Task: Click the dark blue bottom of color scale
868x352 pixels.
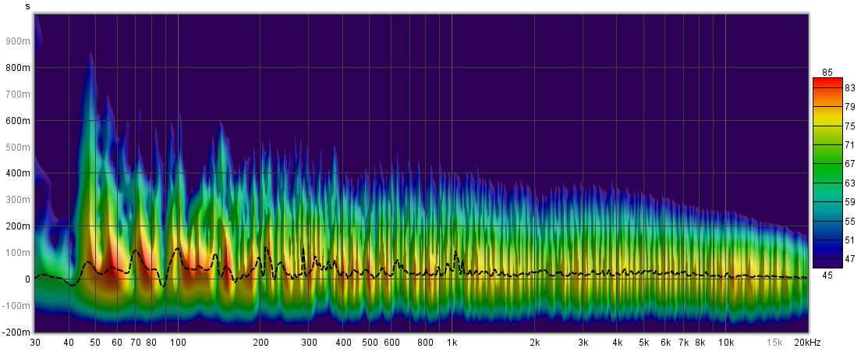Action: pyautogui.click(x=827, y=261)
